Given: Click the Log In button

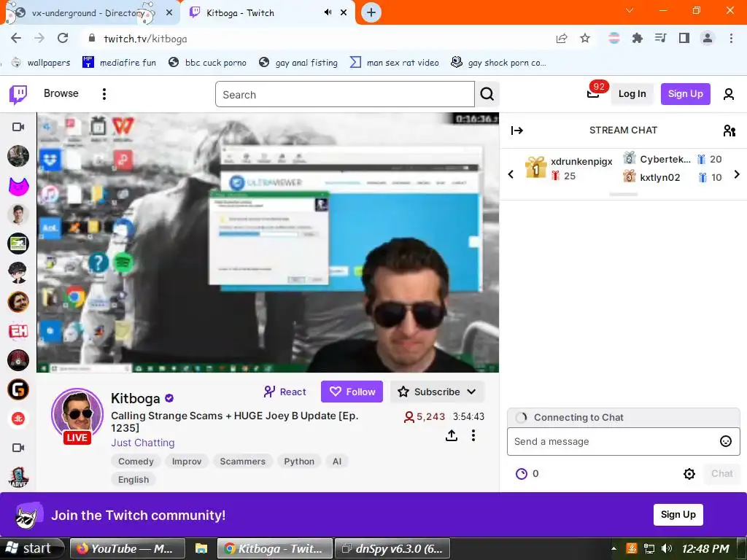Looking at the screenshot, I should coord(632,94).
